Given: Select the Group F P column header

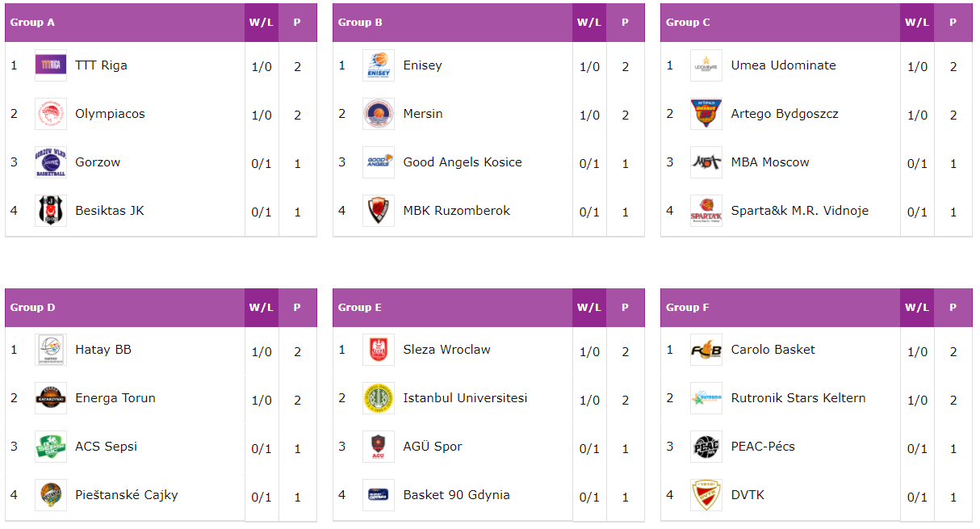Looking at the screenshot, I should click(953, 308).
